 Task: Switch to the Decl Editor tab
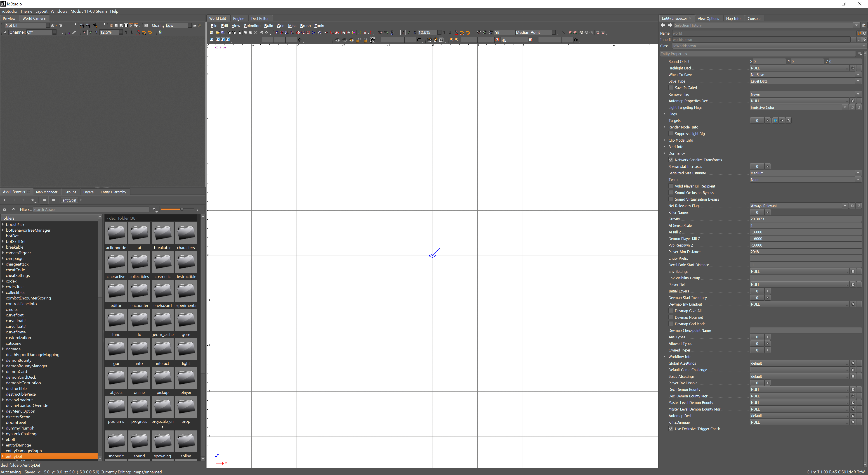[260, 19]
